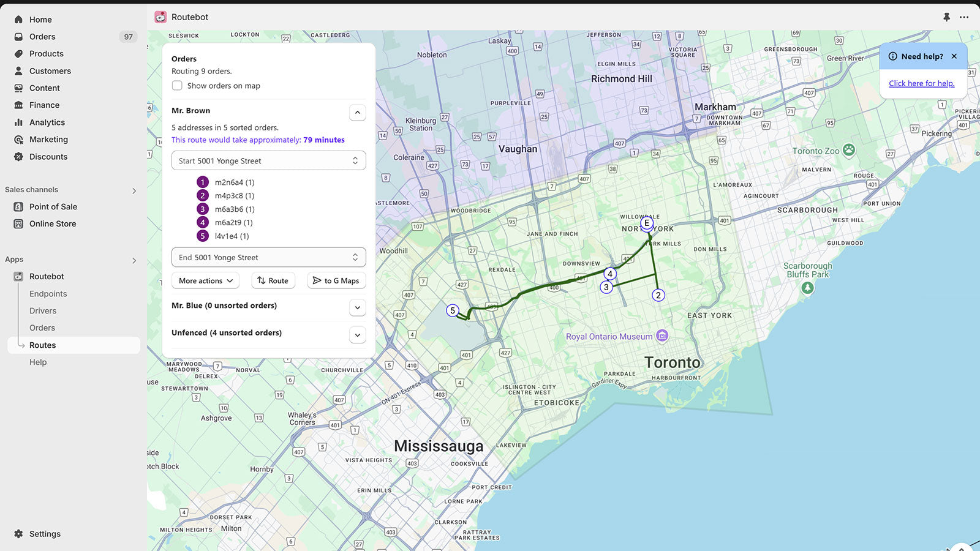The image size is (980, 551).
Task: Select stop 2 m4p3c8
Action: coord(225,196)
